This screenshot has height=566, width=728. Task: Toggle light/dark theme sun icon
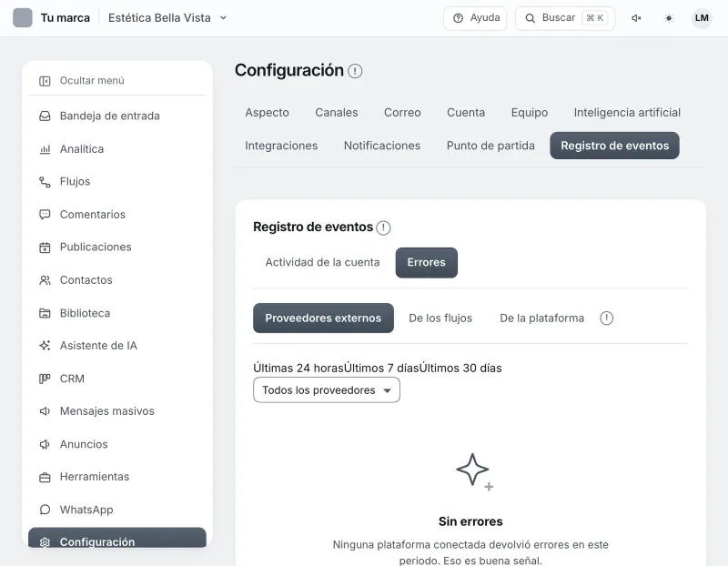pos(669,18)
